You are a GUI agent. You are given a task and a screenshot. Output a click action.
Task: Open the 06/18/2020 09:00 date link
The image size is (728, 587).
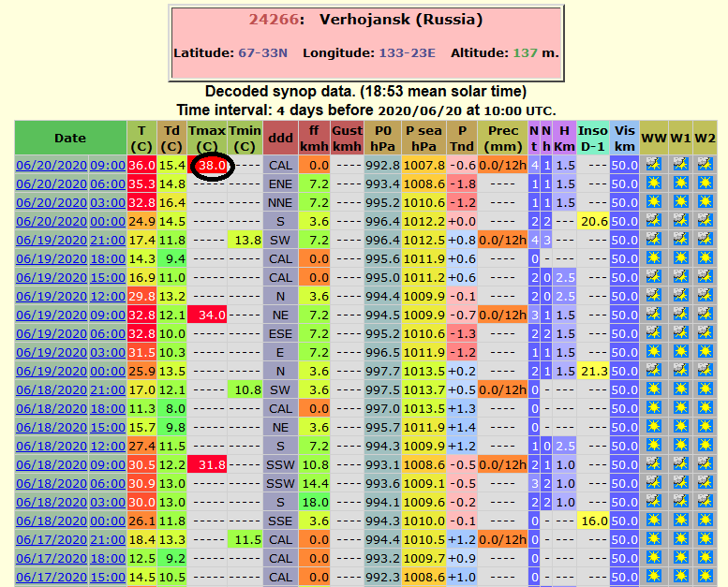coord(70,464)
